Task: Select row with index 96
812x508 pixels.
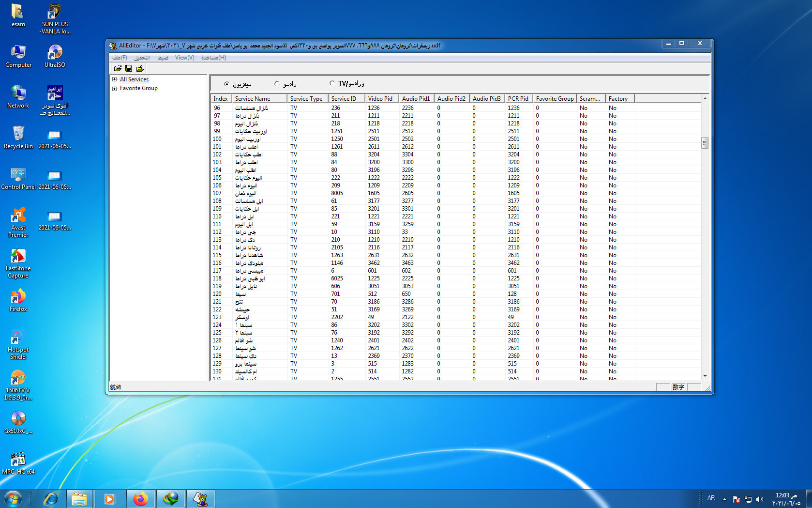Action: (456, 108)
